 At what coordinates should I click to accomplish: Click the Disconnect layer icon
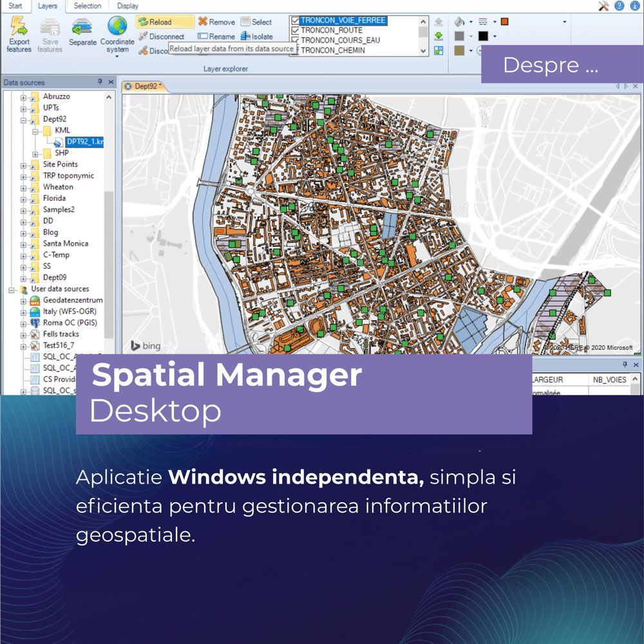[143, 37]
